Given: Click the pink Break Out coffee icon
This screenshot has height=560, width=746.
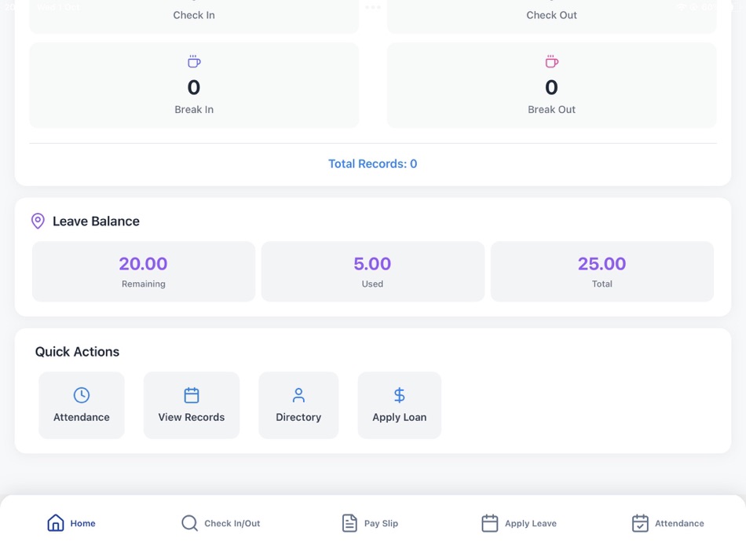Looking at the screenshot, I should pos(551,60).
